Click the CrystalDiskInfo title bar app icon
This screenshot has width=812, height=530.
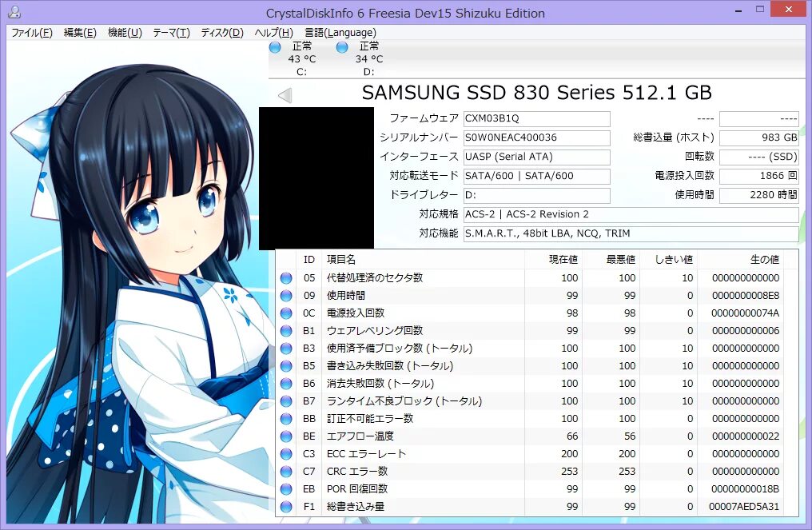(x=14, y=12)
